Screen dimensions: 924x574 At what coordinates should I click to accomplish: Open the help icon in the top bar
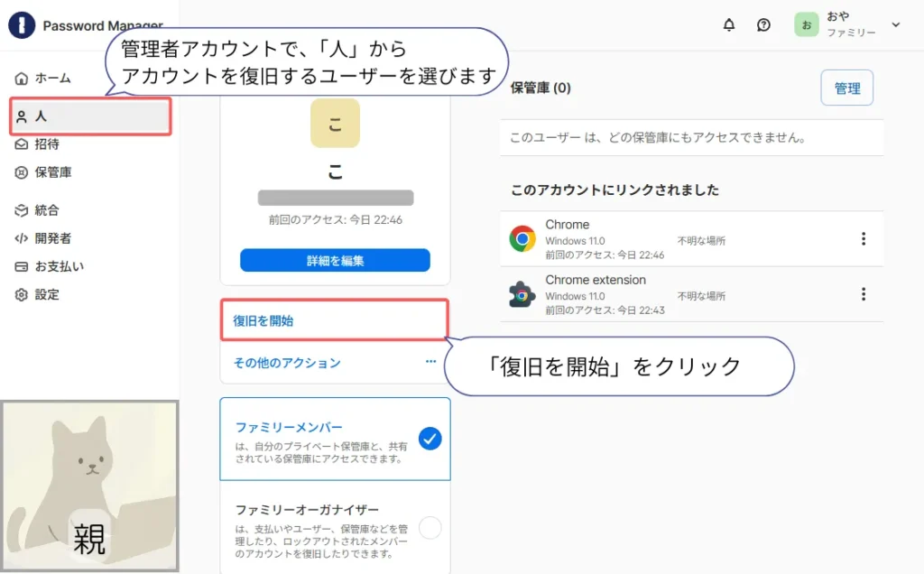click(x=763, y=25)
